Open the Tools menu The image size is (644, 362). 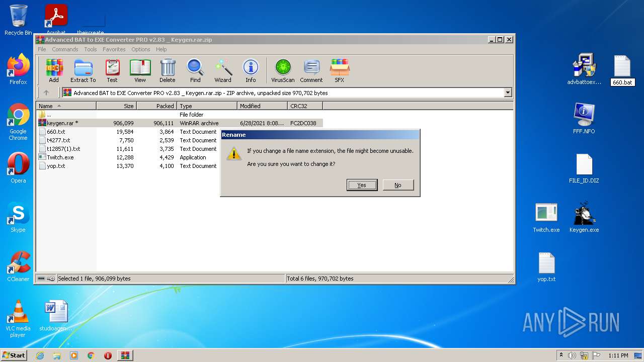click(x=91, y=49)
